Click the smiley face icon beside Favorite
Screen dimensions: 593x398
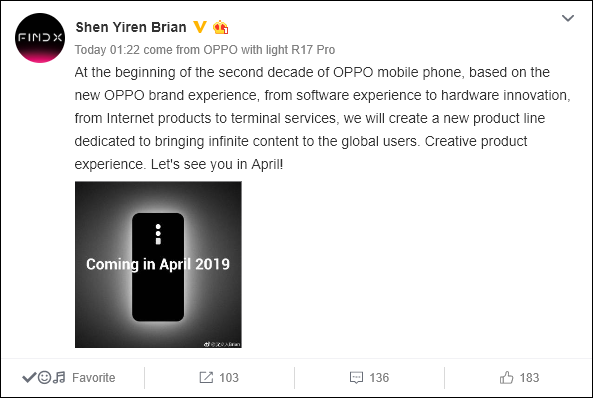44,377
